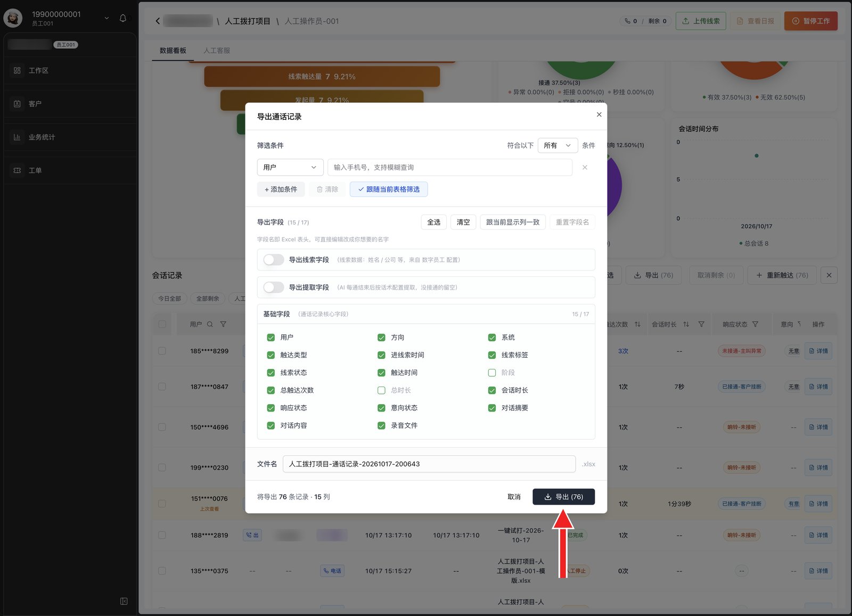The height and width of the screenshot is (616, 852).
Task: Click the notification bell icon
Action: pyautogui.click(x=123, y=18)
